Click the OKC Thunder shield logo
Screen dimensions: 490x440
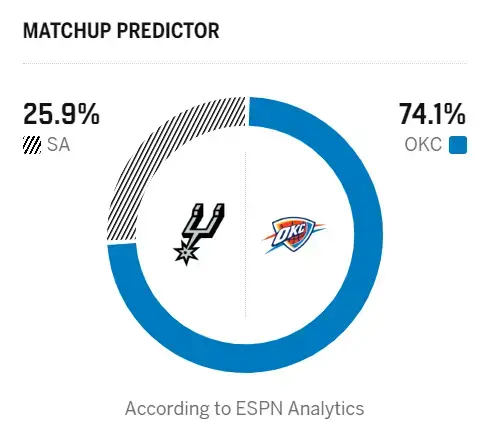tap(293, 234)
